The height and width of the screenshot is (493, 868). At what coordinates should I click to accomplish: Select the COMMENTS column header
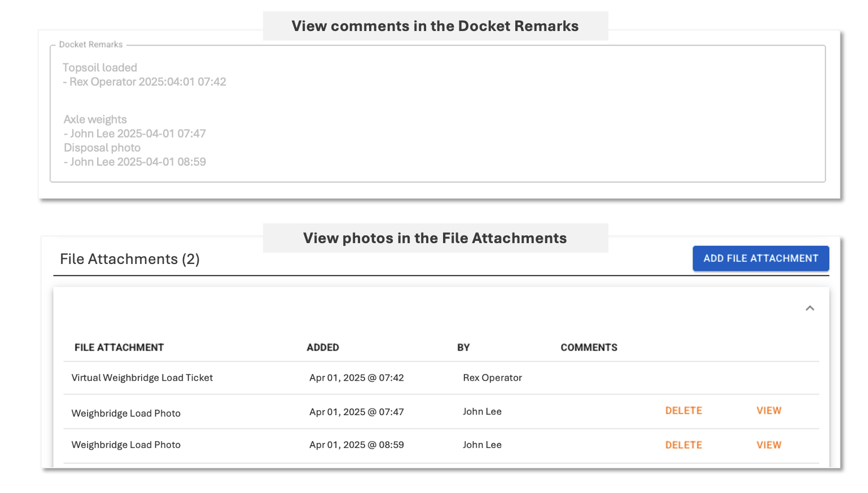pos(589,347)
